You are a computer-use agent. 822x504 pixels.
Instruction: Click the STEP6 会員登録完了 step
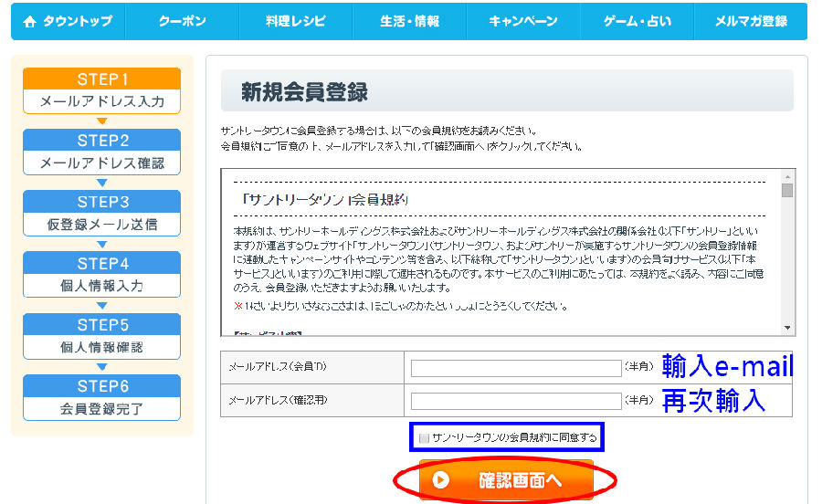point(101,398)
